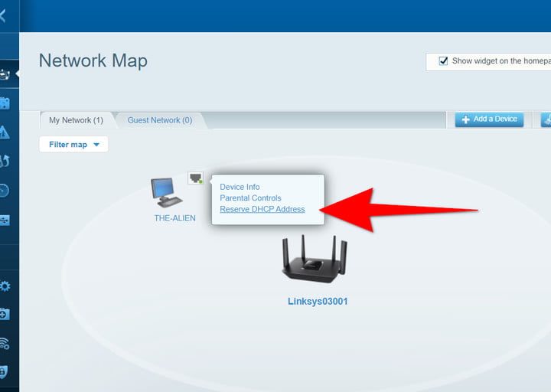Click the wired connection icon beside THE-ALIEN
The height and width of the screenshot is (392, 551).
point(196,178)
